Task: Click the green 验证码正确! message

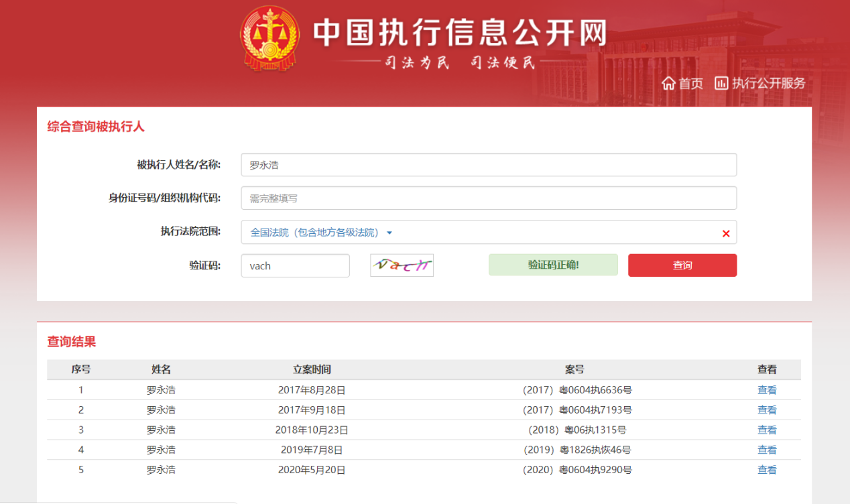Action: pos(553,265)
